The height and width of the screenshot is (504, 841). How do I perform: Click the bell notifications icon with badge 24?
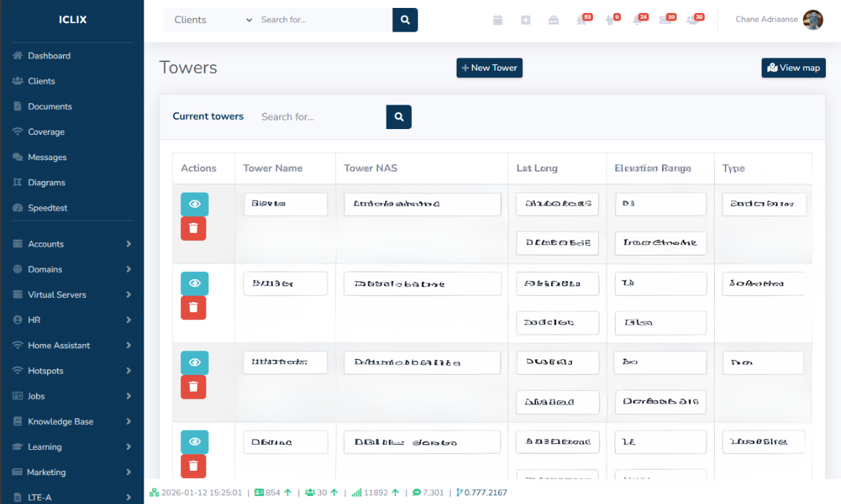638,20
